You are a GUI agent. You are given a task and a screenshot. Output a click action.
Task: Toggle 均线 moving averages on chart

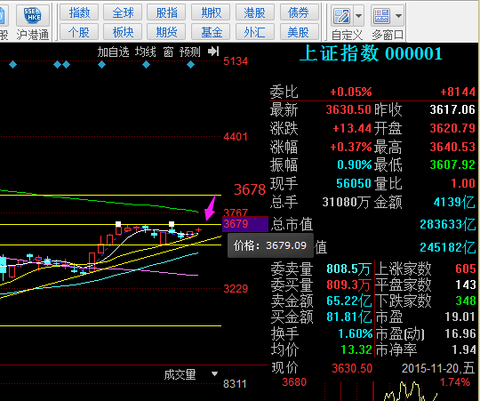click(x=146, y=52)
